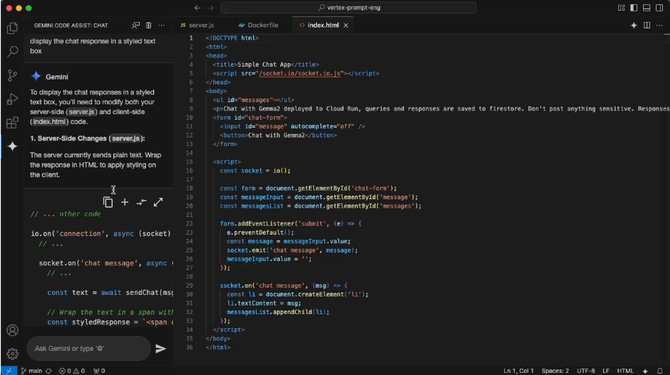Viewport: 670px width, 375px height.
Task: Open errors and warnings problems indicator
Action: 72,371
